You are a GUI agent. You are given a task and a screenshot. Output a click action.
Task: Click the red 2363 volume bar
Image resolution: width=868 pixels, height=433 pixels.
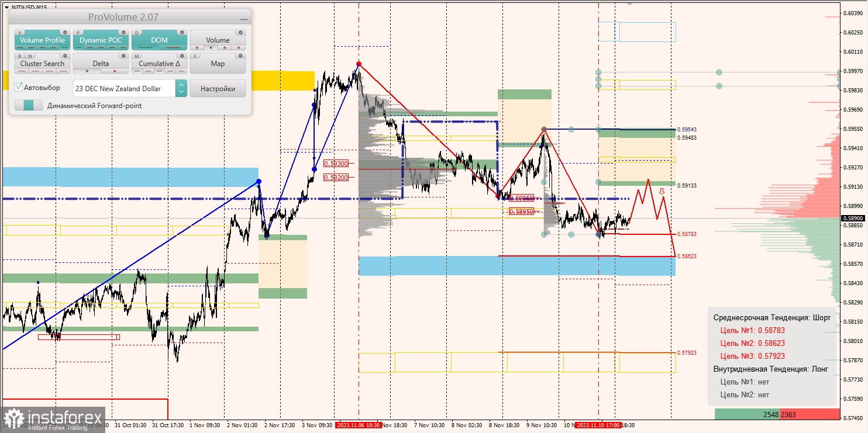tap(810, 414)
